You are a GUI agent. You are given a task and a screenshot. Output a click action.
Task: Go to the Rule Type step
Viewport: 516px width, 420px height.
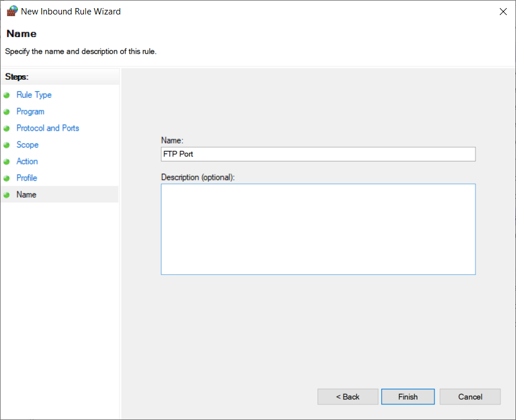(34, 95)
